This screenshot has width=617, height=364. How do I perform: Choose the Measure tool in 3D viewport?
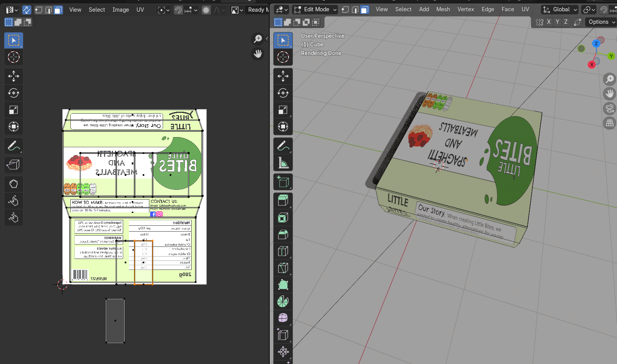[x=283, y=163]
